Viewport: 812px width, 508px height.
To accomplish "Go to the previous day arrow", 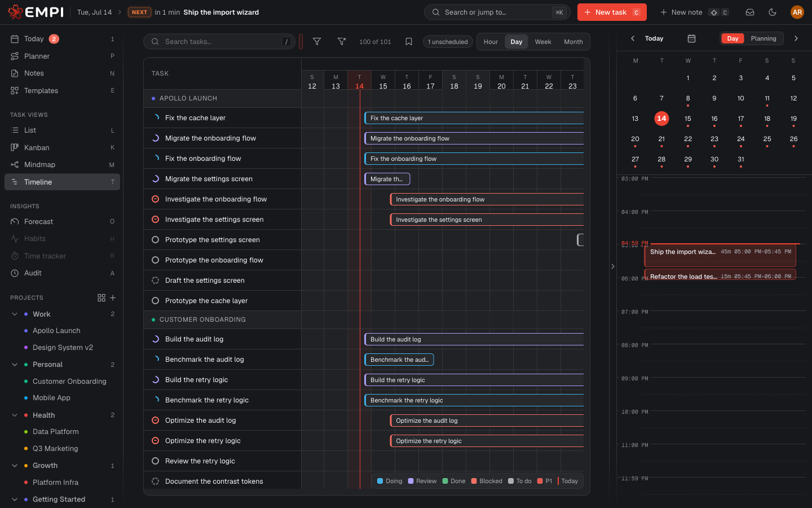I will 633,38.
